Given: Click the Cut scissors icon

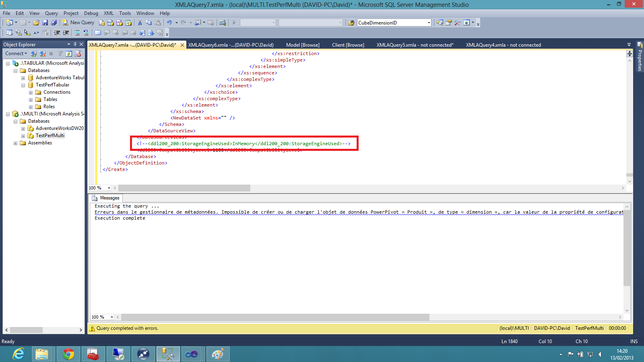Looking at the screenshot, I should [x=140, y=23].
